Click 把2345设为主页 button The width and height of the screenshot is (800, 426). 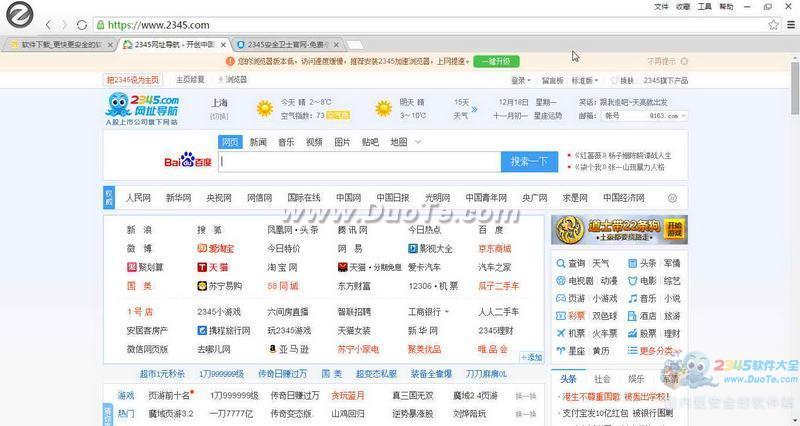coord(133,80)
